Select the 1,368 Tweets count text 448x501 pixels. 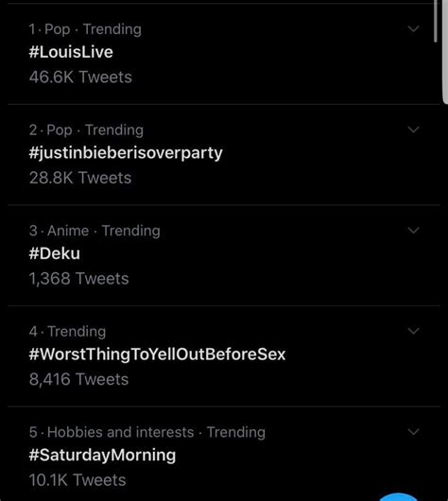coord(79,279)
